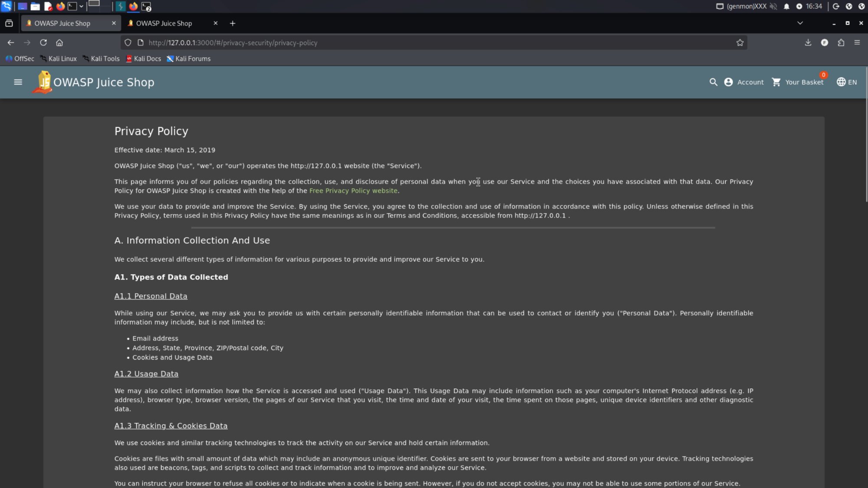Click the basket item count badge
The image size is (868, 488).
click(x=823, y=75)
